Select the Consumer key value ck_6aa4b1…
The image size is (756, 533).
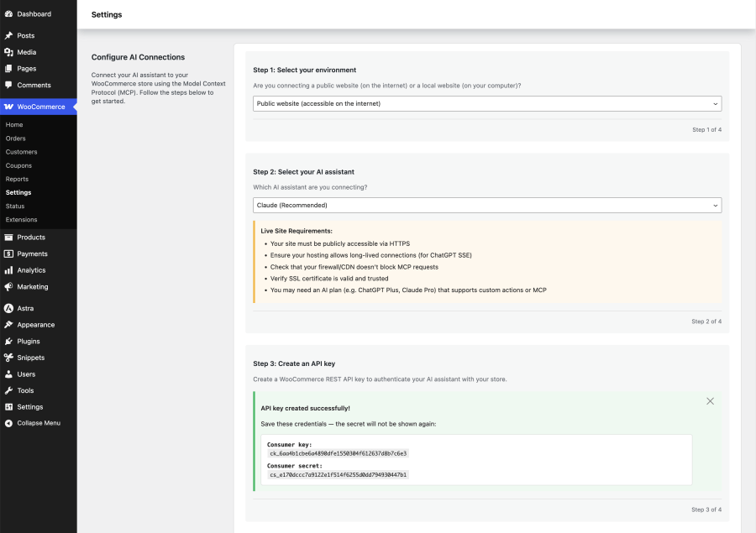click(339, 453)
